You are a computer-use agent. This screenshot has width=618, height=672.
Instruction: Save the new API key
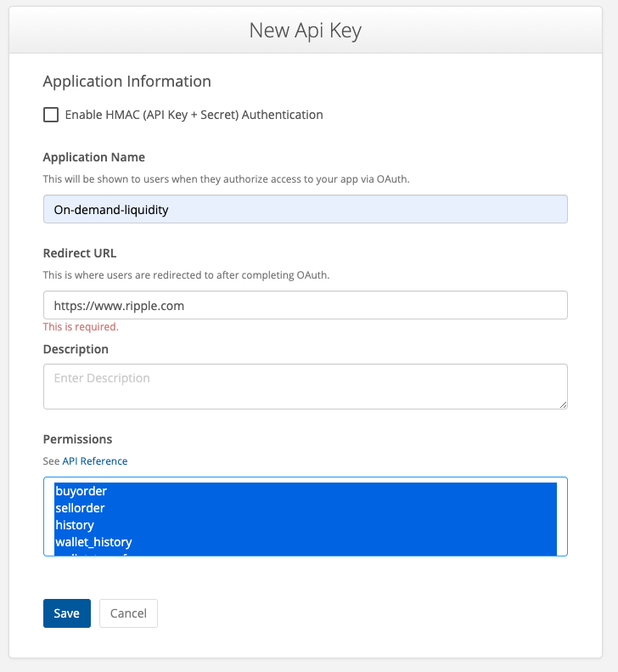click(66, 613)
